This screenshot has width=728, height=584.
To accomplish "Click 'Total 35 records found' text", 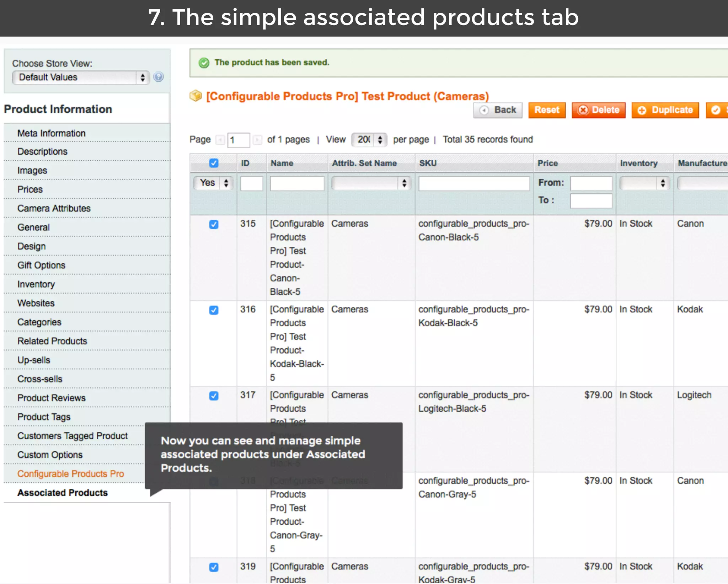I will [x=488, y=139].
